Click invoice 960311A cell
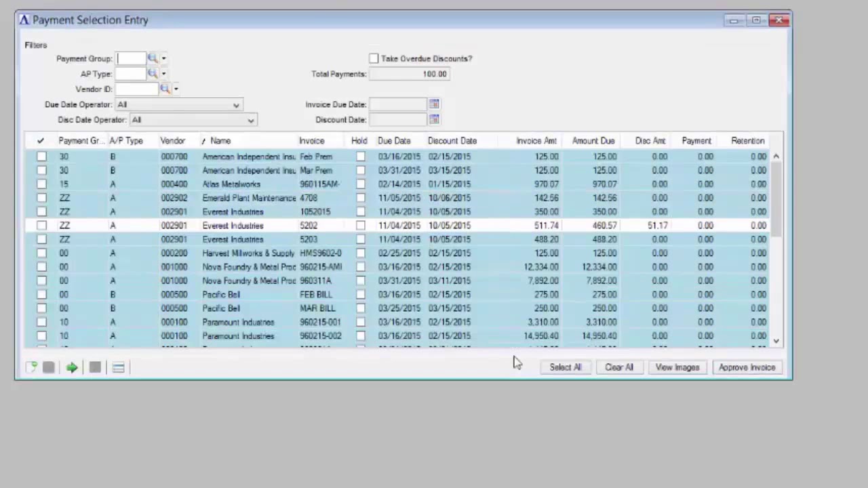 [315, 281]
